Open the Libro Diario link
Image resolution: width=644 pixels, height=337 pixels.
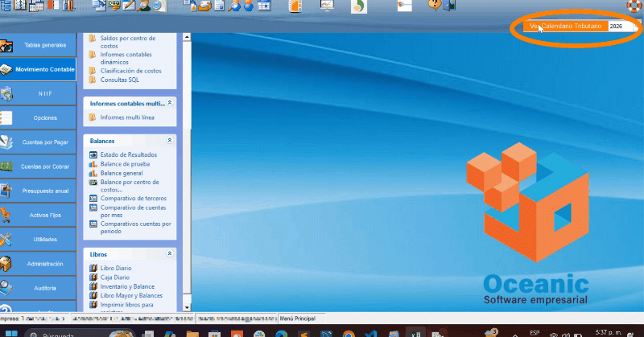tap(116, 268)
